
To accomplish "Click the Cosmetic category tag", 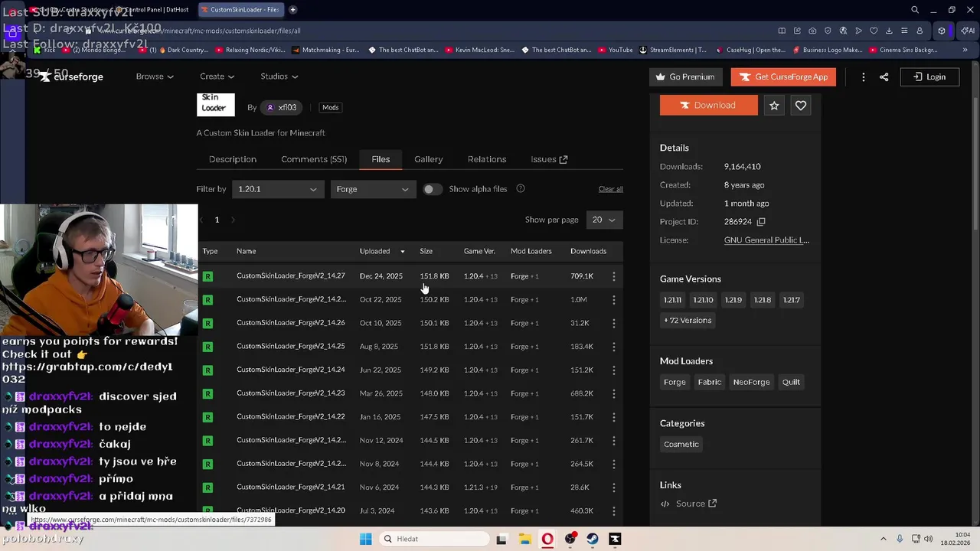I will (681, 444).
